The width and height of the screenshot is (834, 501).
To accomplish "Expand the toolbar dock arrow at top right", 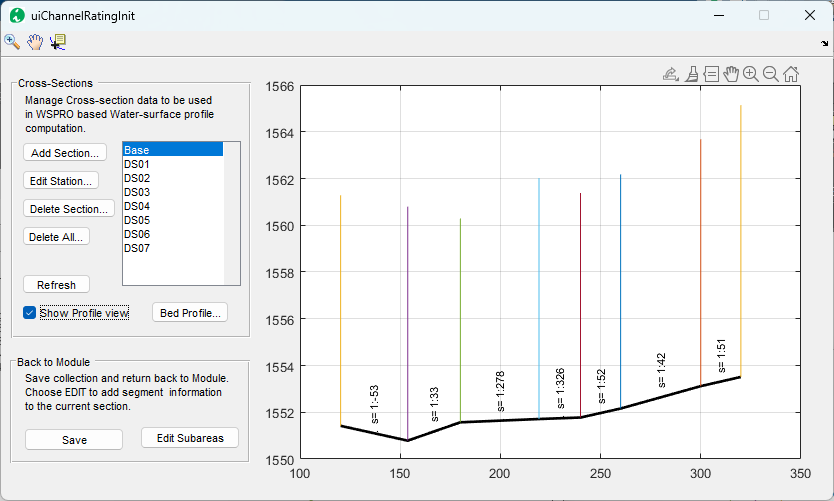I will [824, 44].
